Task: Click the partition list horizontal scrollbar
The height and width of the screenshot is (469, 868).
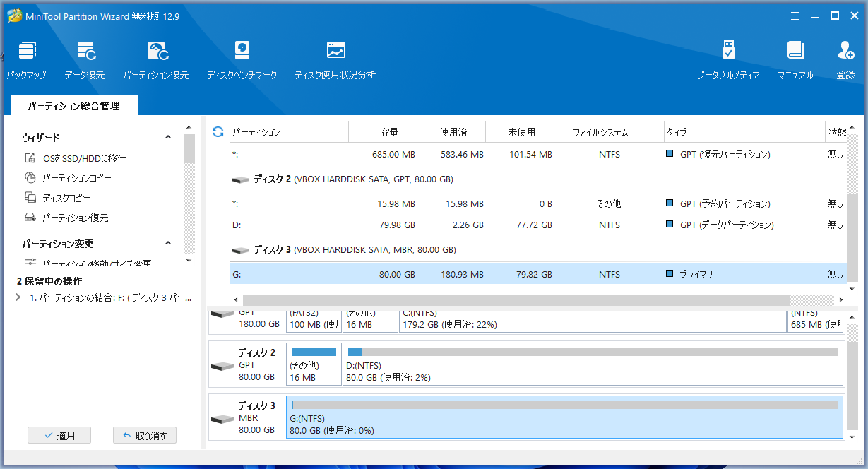Action: pos(516,299)
